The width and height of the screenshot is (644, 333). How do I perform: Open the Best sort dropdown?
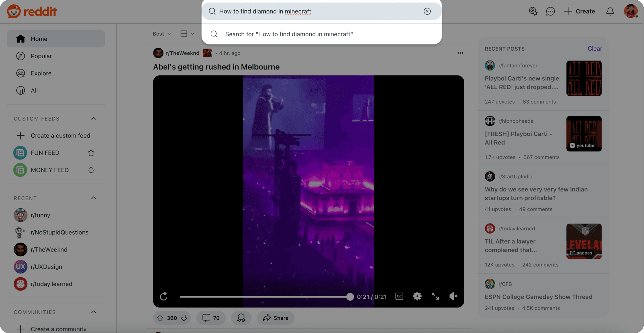(162, 34)
